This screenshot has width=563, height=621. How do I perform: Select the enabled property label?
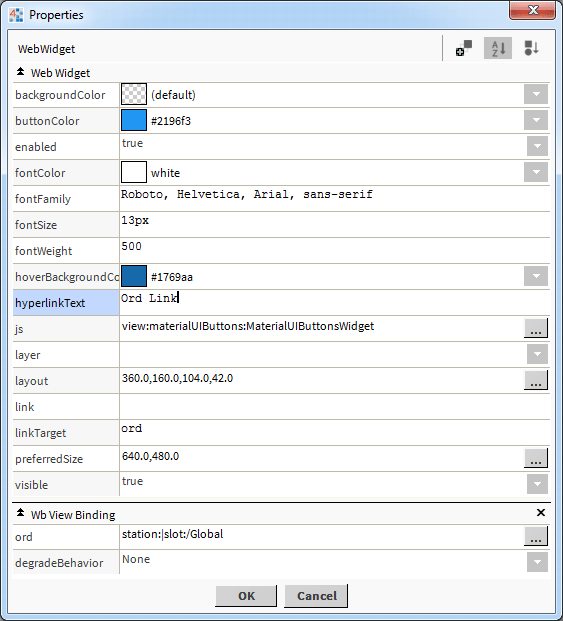36,147
